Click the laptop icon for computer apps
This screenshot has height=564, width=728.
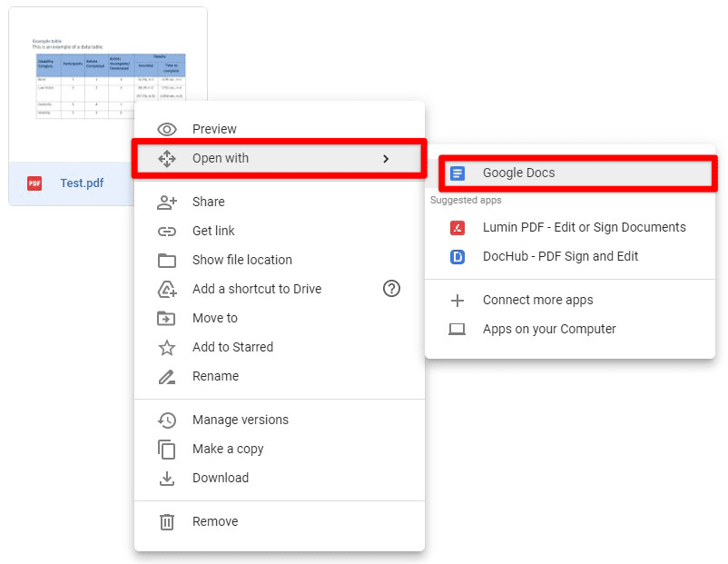[x=457, y=330]
